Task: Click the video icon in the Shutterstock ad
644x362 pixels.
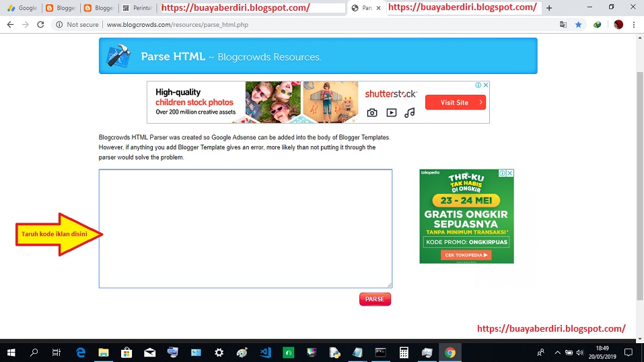Action: 392,112
